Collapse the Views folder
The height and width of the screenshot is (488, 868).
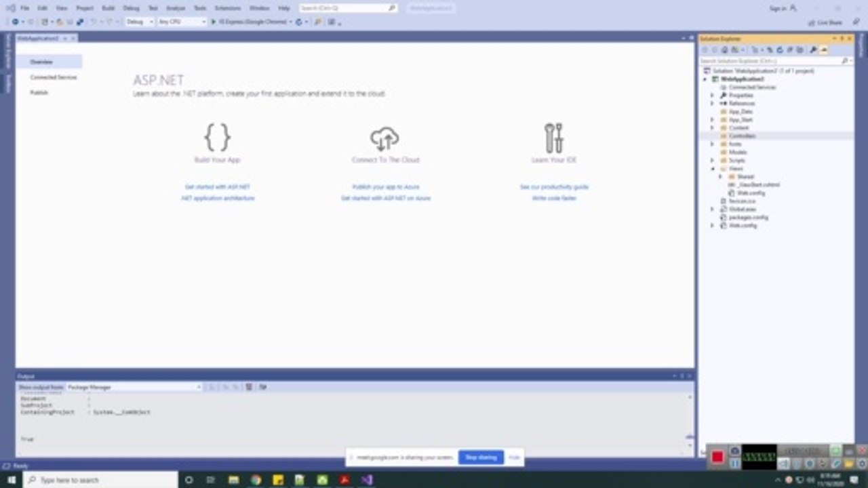pyautogui.click(x=712, y=169)
